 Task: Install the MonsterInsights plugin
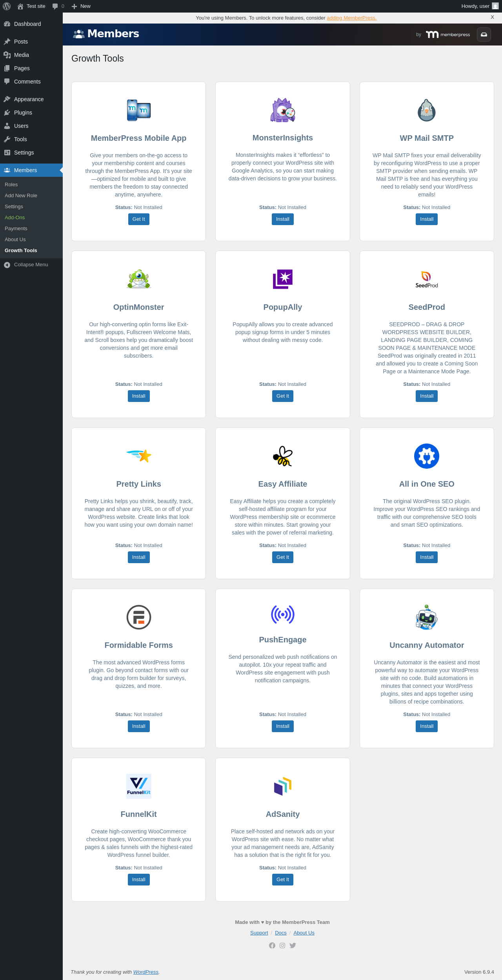[283, 219]
